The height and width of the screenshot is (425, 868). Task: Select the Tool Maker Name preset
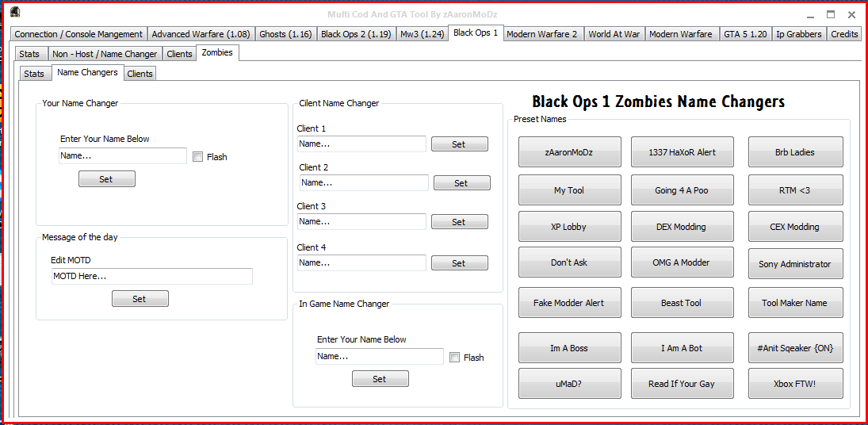(795, 303)
